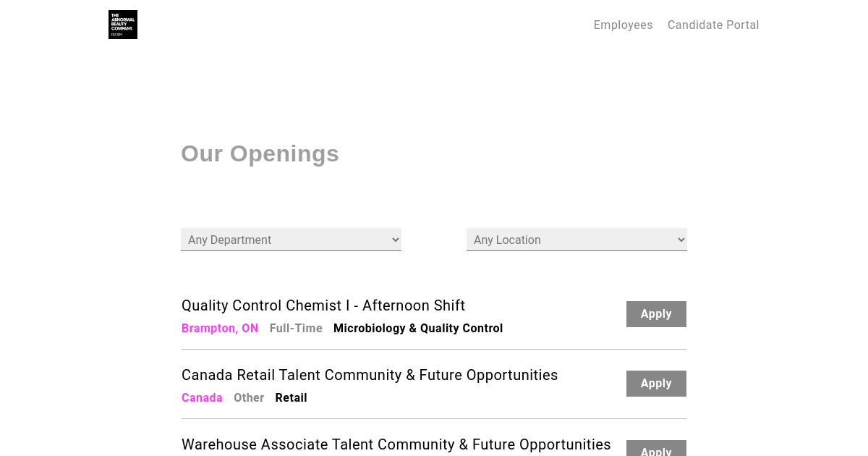This screenshot has height=456, width=868.
Task: Click the Full-Time job type label
Action: click(x=296, y=328)
